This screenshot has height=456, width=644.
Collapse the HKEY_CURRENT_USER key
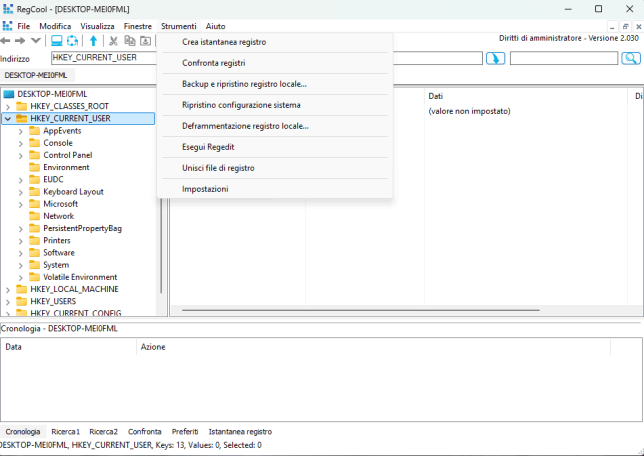coord(8,118)
